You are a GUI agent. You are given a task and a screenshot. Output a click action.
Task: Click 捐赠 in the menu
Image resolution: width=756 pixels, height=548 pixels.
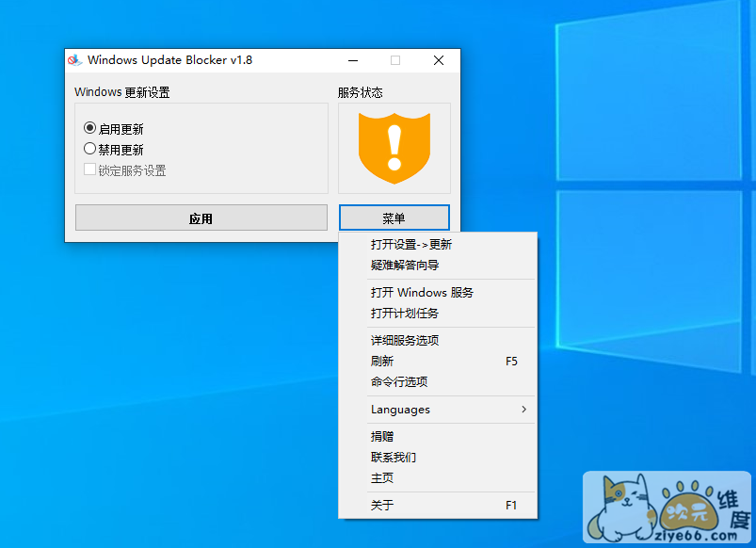tap(438, 437)
